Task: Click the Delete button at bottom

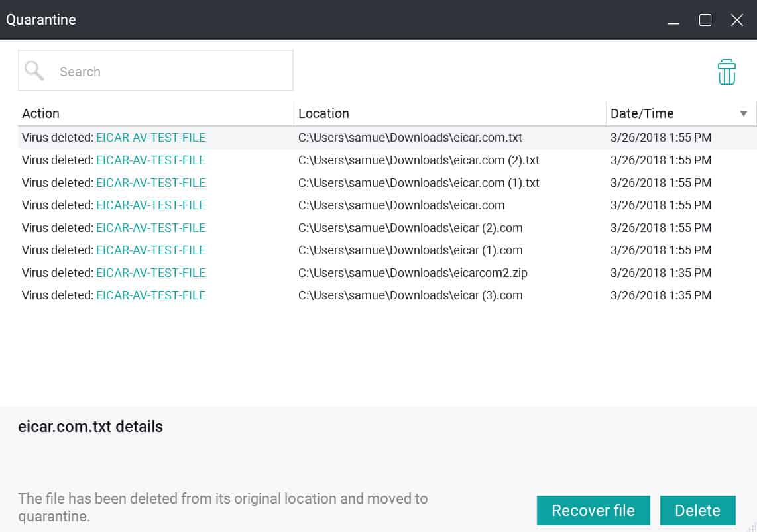Action: tap(697, 510)
